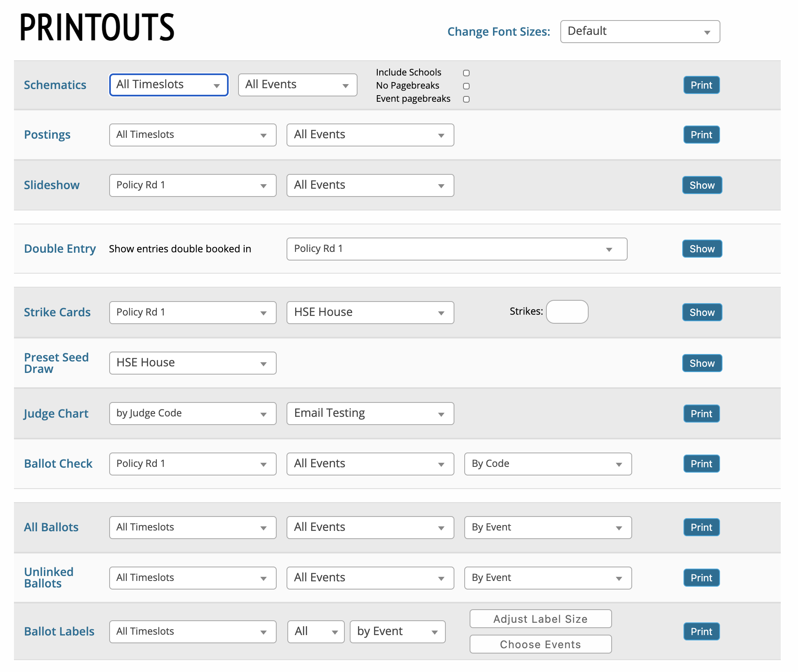
Task: Expand Double Entry Policy Rd 1 dropdown
Action: 456,249
